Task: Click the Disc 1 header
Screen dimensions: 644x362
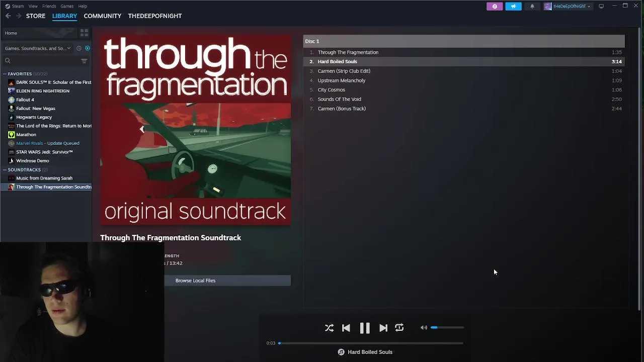Action: (x=464, y=41)
